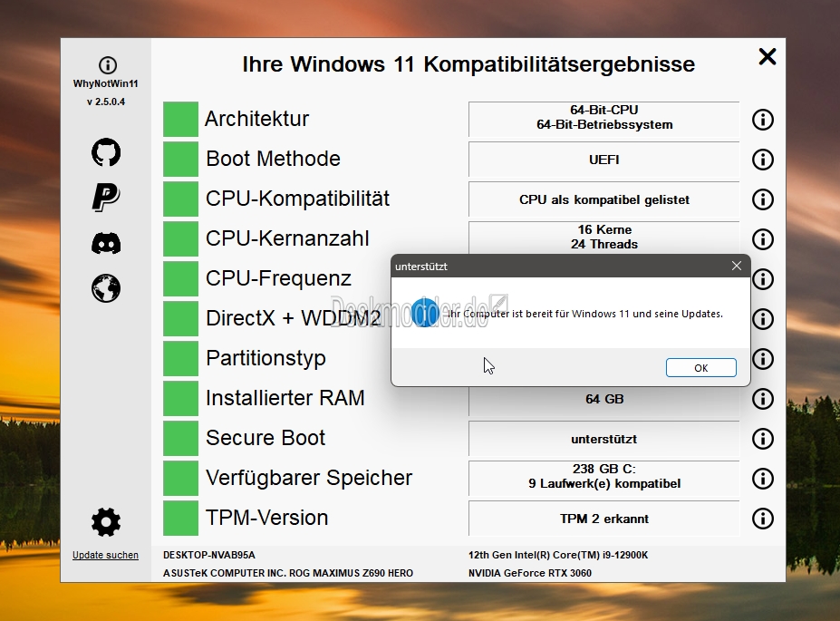The height and width of the screenshot is (621, 840).
Task: Click the green status box beside Secure Boot
Action: [180, 438]
